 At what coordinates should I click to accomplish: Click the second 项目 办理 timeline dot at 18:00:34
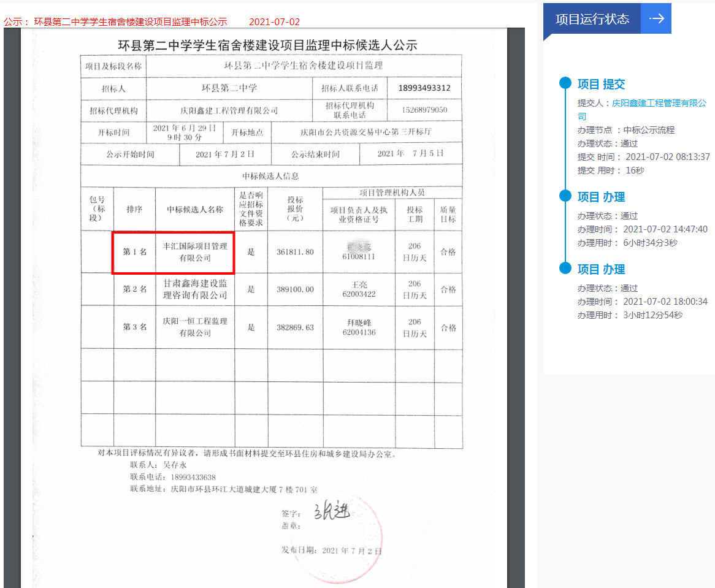point(565,268)
